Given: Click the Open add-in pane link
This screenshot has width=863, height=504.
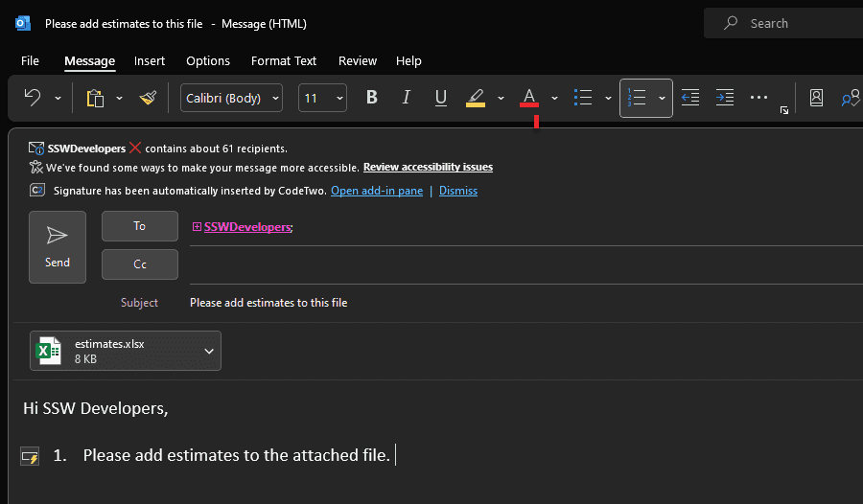Looking at the screenshot, I should pos(377,191).
